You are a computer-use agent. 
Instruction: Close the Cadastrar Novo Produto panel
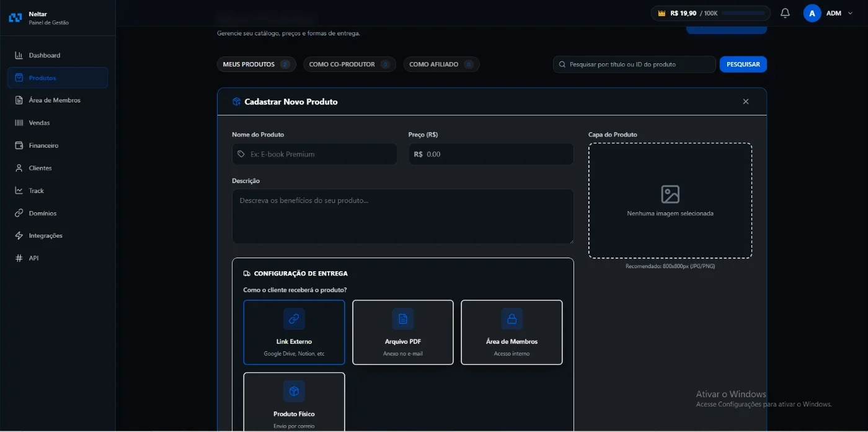(746, 102)
